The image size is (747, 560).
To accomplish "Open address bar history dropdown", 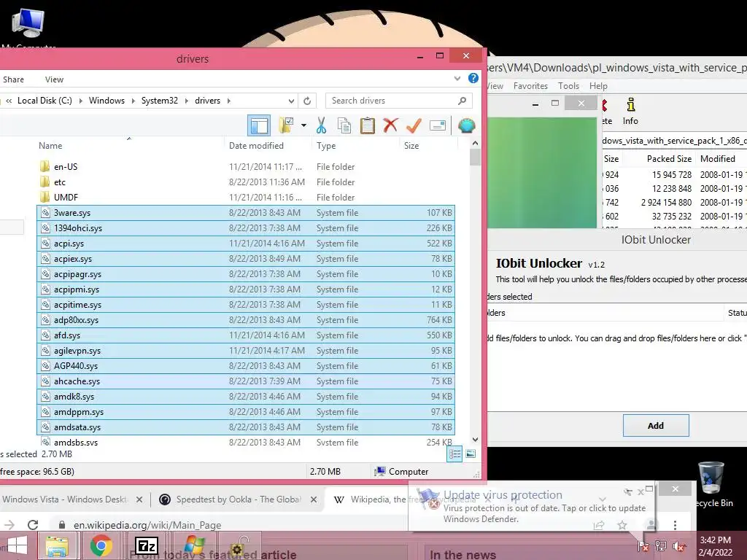I will click(291, 101).
